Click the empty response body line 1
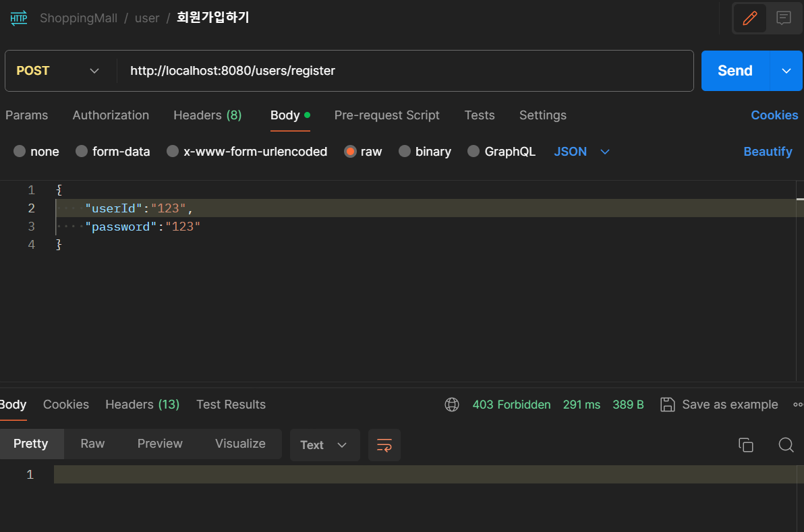Screen dimensions: 804x532 425,474
